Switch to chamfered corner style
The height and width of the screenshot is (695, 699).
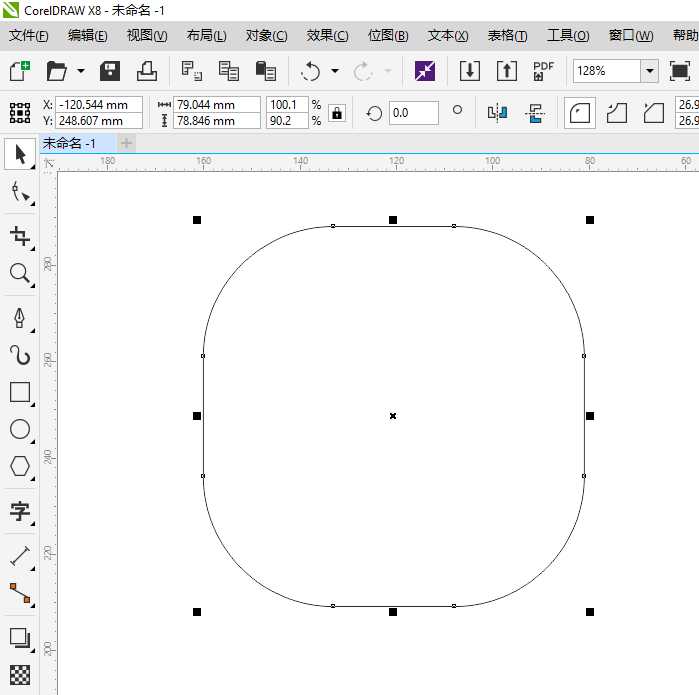pyautogui.click(x=653, y=113)
